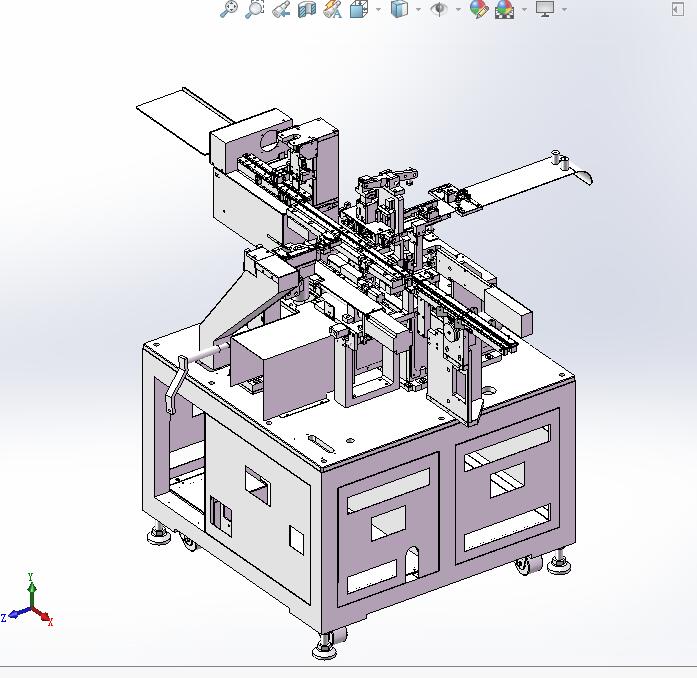Viewport: 697px width, 678px height.
Task: Expand the Display Style dropdown arrow
Action: point(418,9)
